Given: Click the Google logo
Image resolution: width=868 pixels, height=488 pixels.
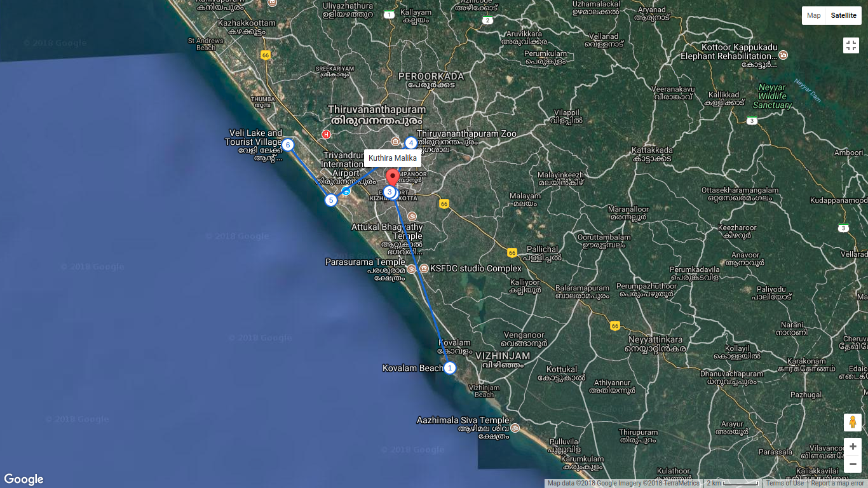Looking at the screenshot, I should click(22, 478).
